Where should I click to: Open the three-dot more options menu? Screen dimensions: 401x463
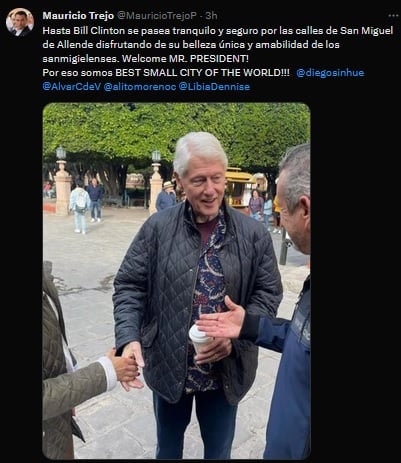(393, 16)
